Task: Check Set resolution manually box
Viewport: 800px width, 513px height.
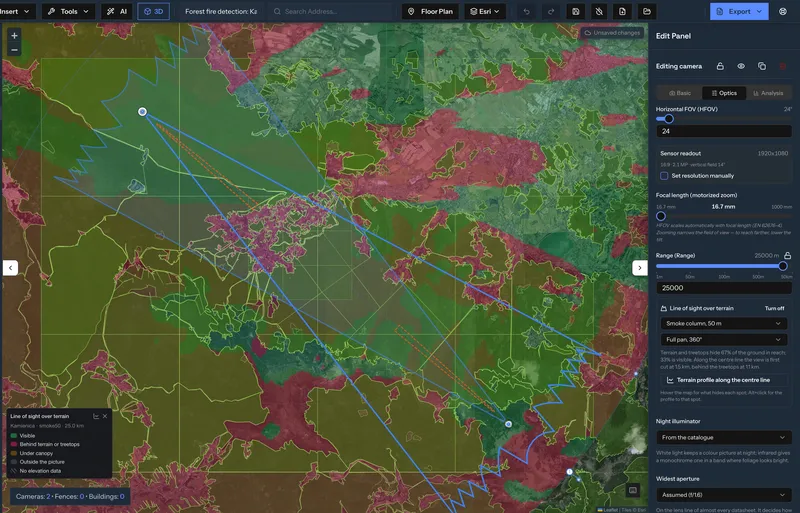Action: coord(664,176)
